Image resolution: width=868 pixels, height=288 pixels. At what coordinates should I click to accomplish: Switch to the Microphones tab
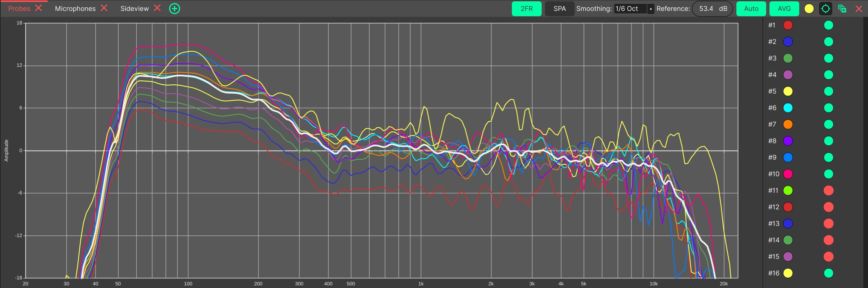tap(75, 9)
